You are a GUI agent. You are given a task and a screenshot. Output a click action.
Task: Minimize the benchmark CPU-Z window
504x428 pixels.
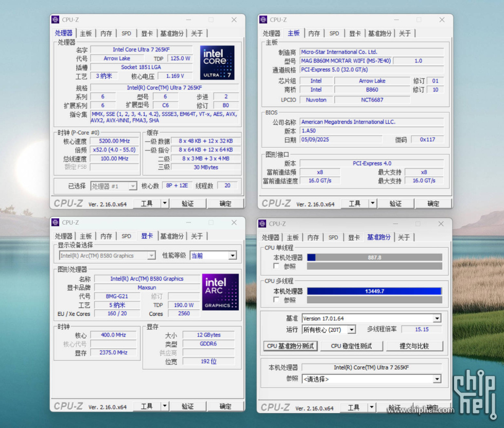pyautogui.click(x=395, y=224)
